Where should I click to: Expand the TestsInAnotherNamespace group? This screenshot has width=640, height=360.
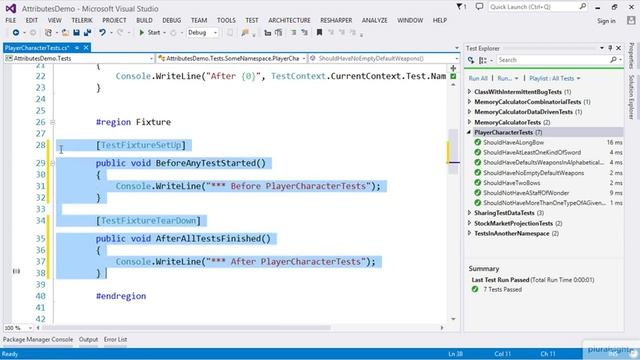[x=469, y=233]
